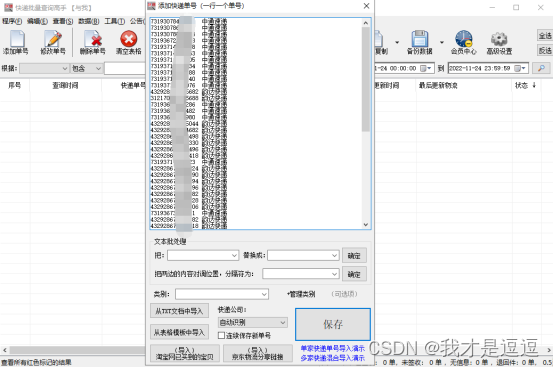Open the 查看(S) menu
Image resolution: width=554 pixels, height=368 pixels.
coord(63,22)
